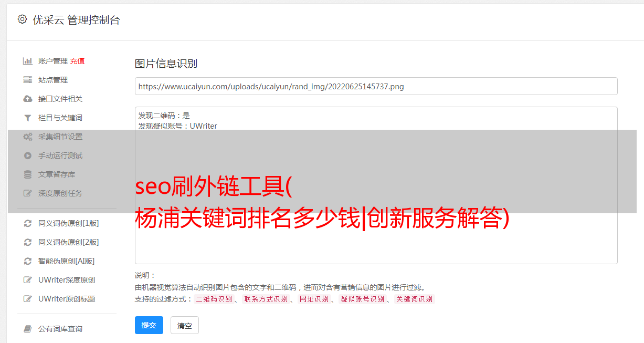The height and width of the screenshot is (343, 644).
Task: Click the edit icon for UWriter深度原创
Action: (28, 280)
